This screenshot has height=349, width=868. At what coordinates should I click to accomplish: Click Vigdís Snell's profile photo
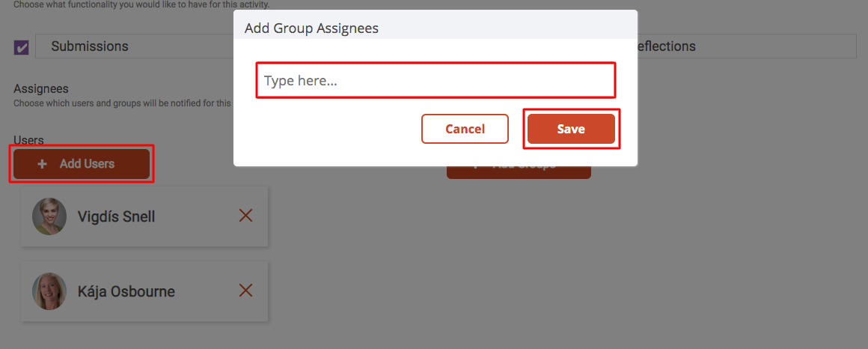pyautogui.click(x=49, y=216)
